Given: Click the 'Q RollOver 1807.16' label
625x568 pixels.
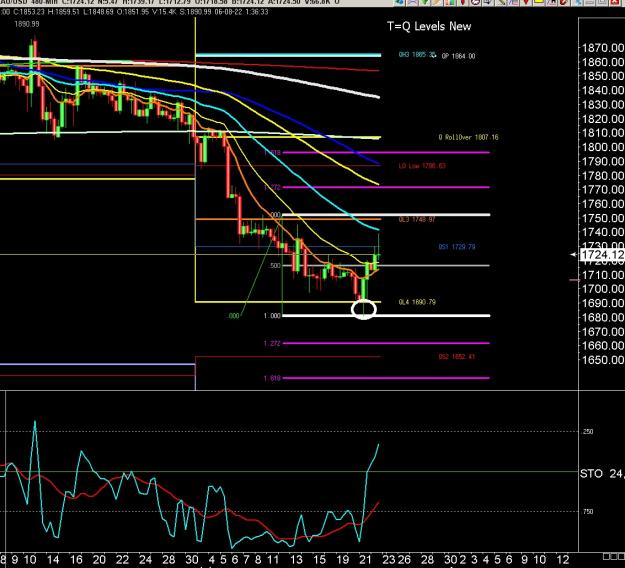Looking at the screenshot, I should 468,137.
